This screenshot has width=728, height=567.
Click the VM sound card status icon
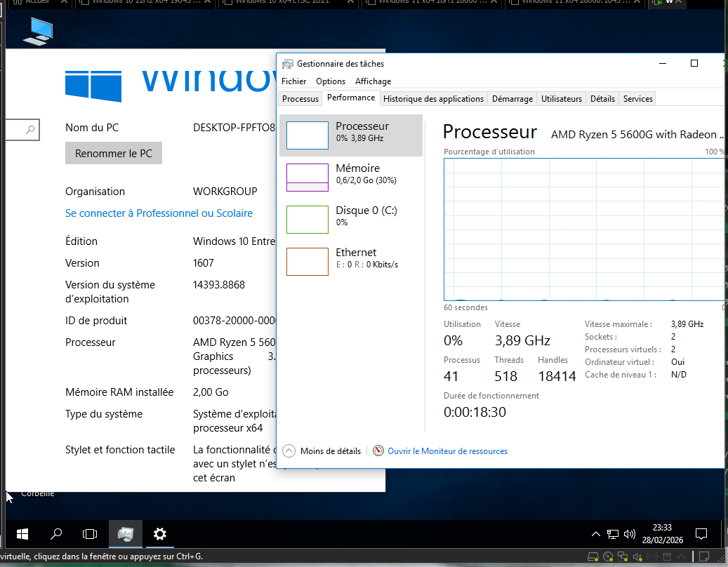pos(637,556)
